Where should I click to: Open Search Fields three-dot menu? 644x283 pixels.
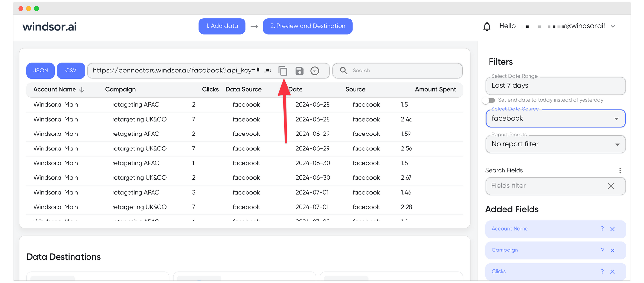tap(620, 171)
